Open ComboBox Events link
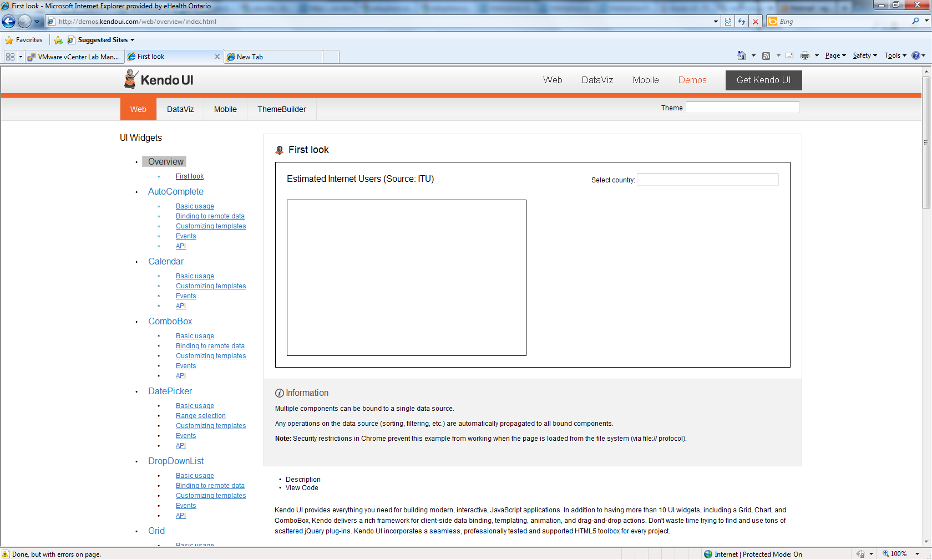Screen dimensions: 932x560 click(x=186, y=366)
